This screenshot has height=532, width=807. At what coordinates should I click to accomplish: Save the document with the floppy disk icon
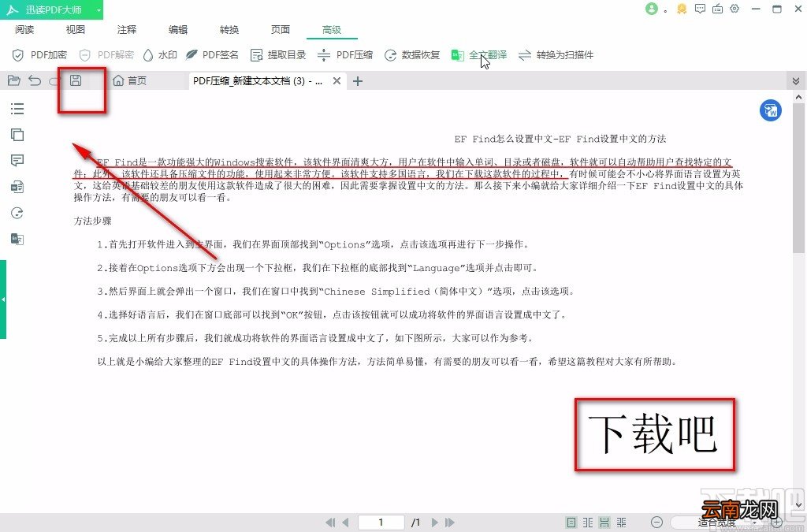tap(76, 80)
